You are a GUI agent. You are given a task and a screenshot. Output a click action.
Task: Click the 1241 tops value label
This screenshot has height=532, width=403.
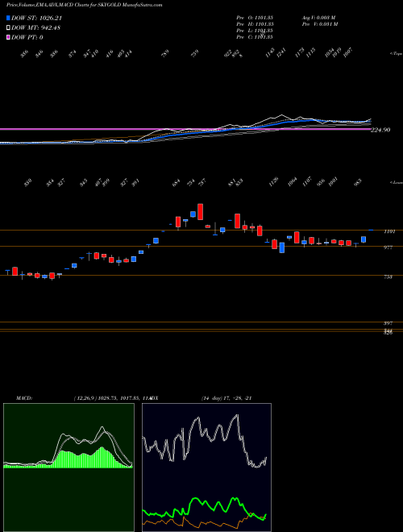[281, 52]
